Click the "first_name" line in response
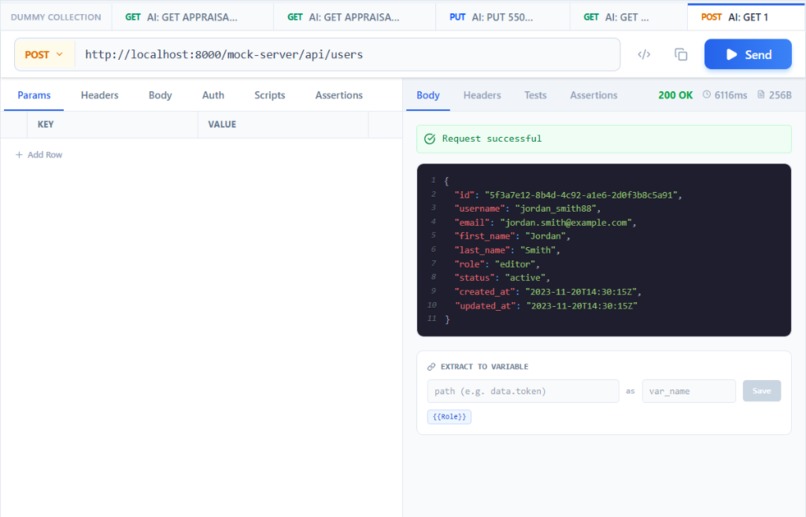The image size is (806, 517). click(512, 236)
